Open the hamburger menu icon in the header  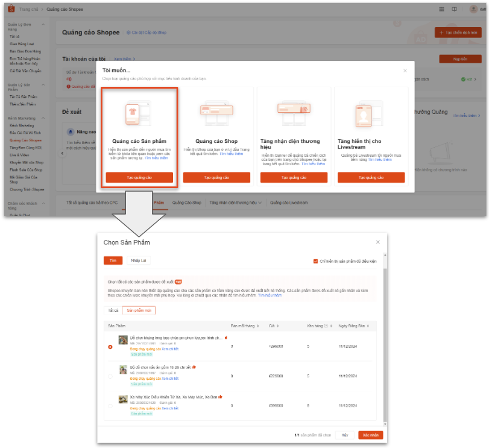click(x=441, y=10)
